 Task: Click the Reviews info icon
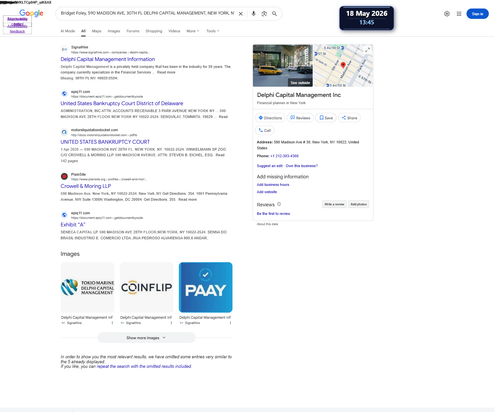[279, 204]
